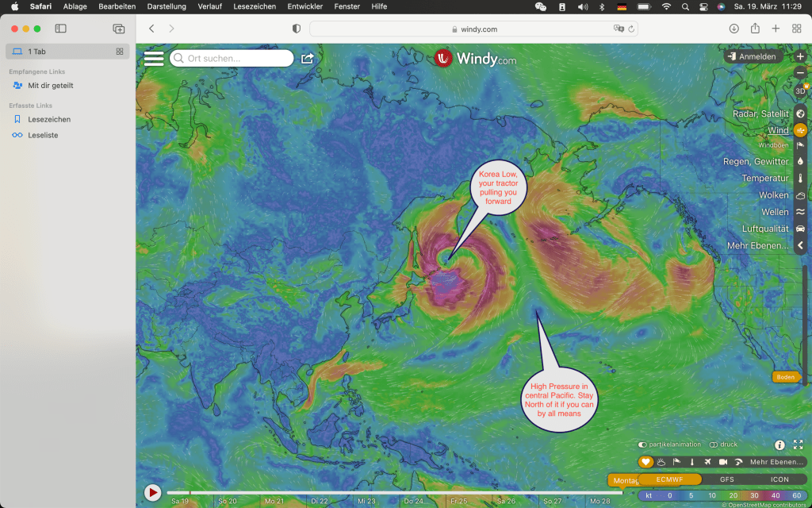The width and height of the screenshot is (812, 508).
Task: Collapse the layer menu with chevron arrow
Action: (x=800, y=246)
